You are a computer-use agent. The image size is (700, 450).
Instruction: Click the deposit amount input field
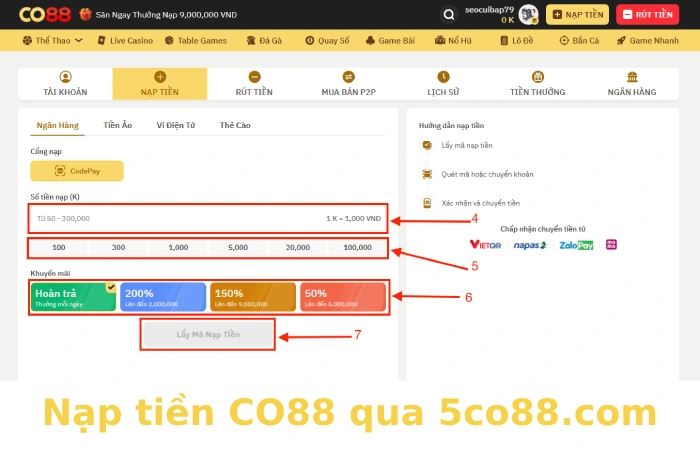pos(208,218)
